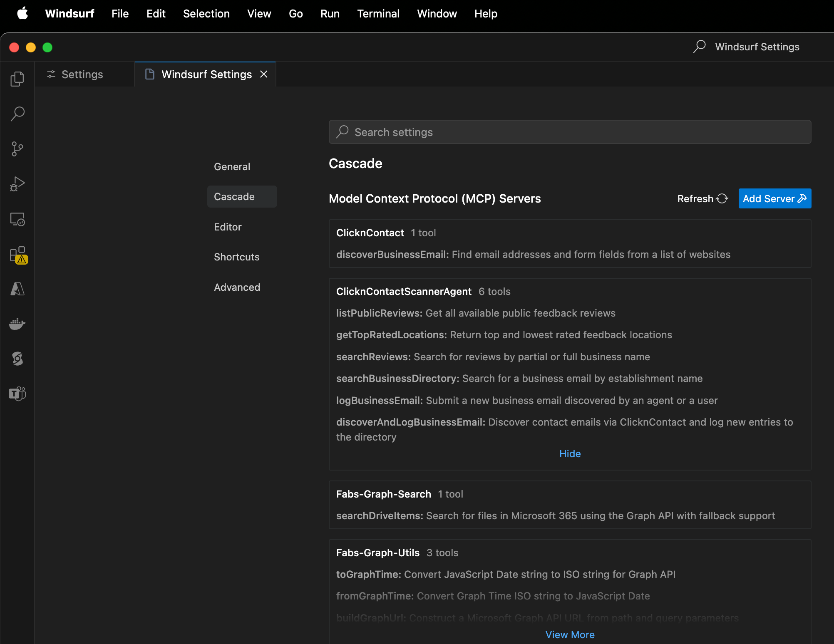This screenshot has height=644, width=834.
Task: Open the Search view in activity bar
Action: [17, 114]
